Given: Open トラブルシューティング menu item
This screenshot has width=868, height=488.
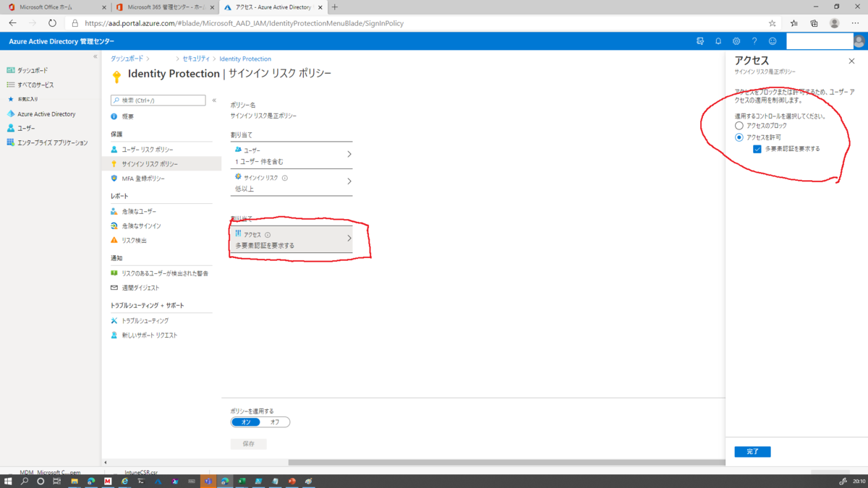Looking at the screenshot, I should point(145,320).
